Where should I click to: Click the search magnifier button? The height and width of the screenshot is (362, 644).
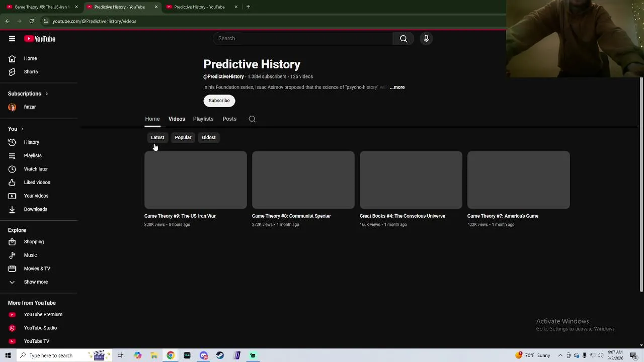pos(404,39)
